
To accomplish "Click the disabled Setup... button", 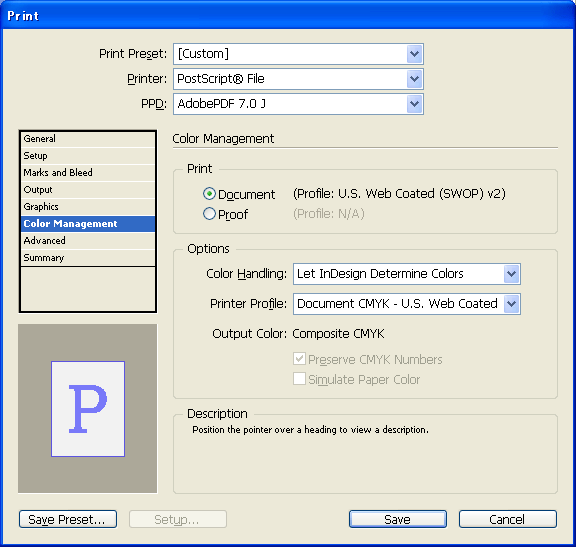I will click(x=178, y=519).
